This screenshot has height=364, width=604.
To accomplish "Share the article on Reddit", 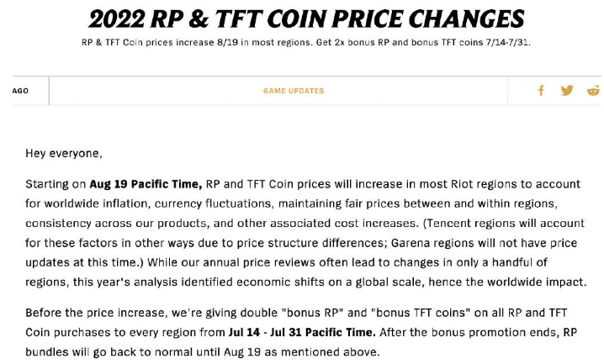I will tap(594, 91).
